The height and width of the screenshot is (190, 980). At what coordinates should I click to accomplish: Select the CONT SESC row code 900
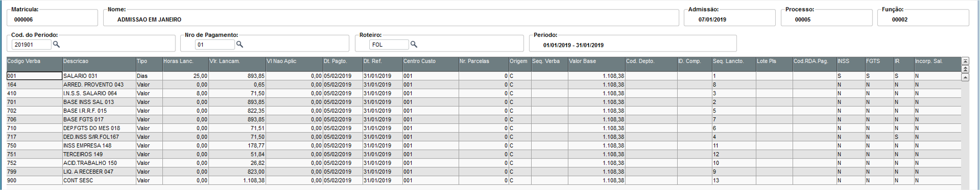(484, 181)
